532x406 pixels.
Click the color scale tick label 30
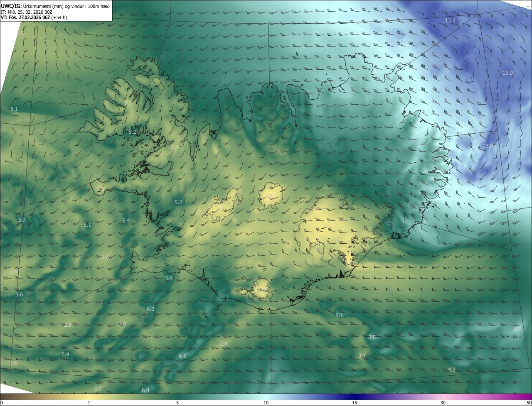coord(443,403)
